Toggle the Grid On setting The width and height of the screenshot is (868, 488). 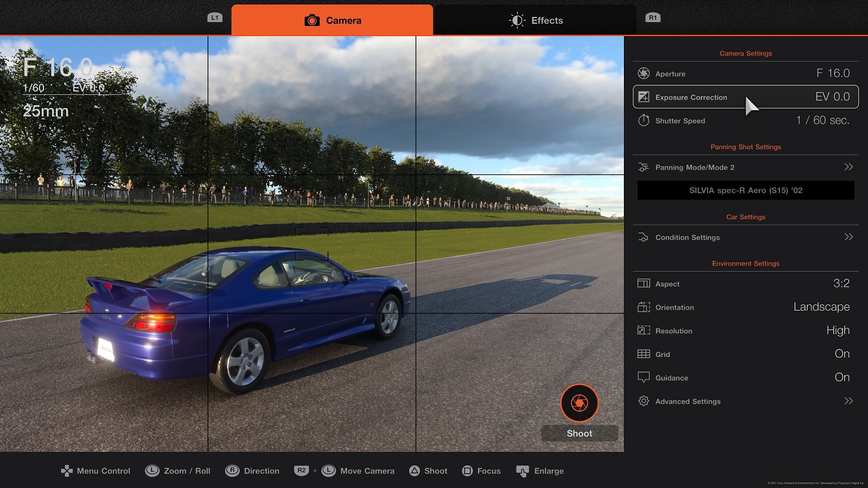click(842, 354)
